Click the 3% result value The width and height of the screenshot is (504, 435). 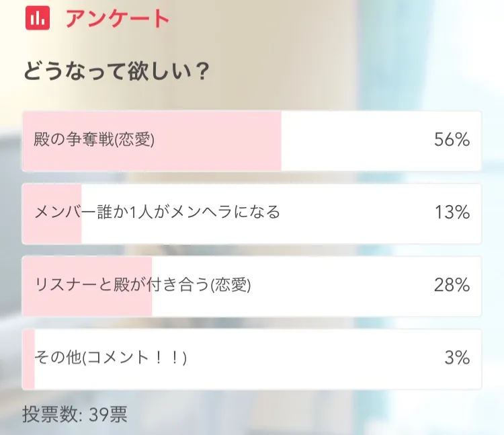[457, 358]
